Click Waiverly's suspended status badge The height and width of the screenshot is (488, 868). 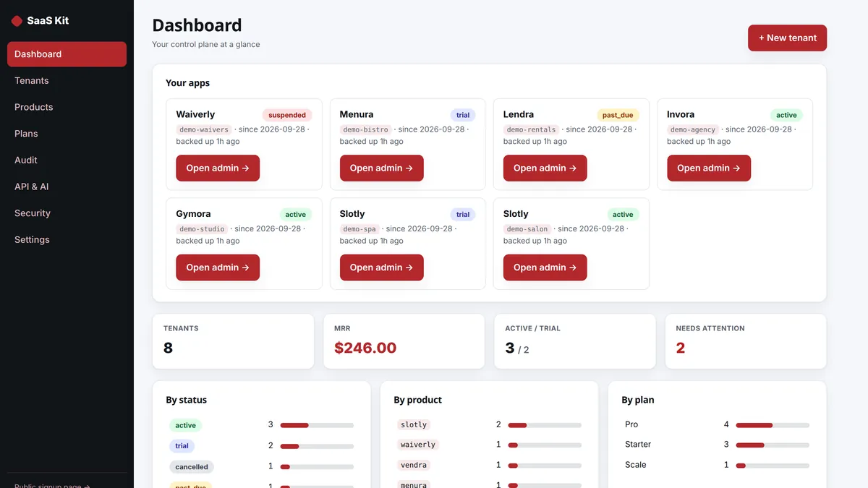(287, 115)
